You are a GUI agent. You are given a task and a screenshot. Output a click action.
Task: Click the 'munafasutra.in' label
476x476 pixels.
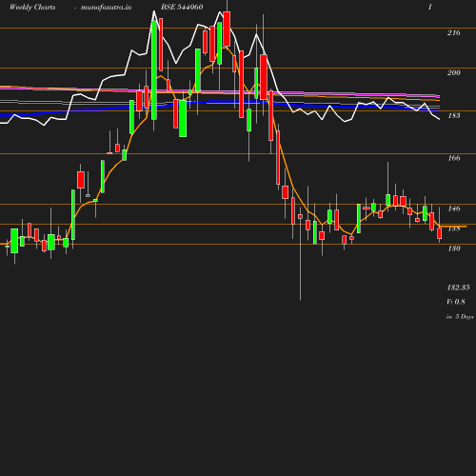(106, 7)
